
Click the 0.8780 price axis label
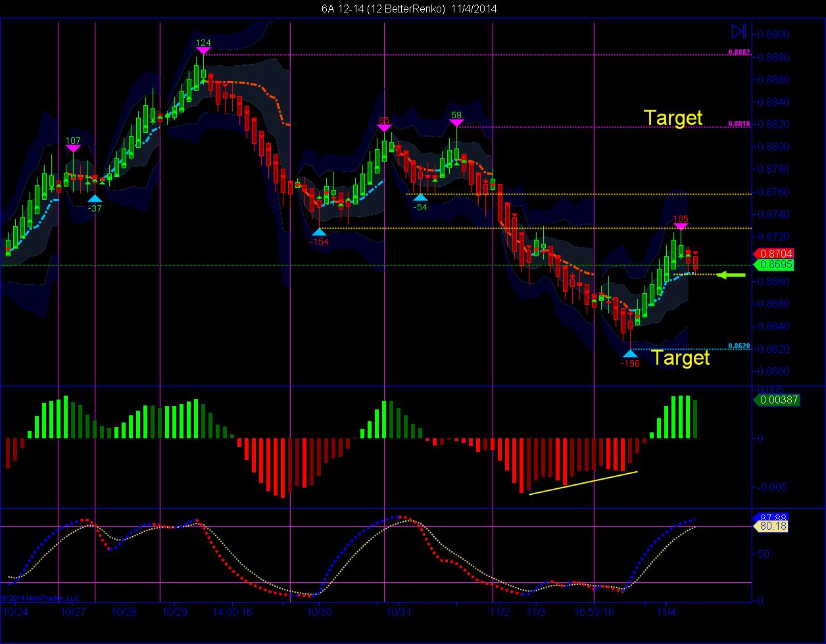click(773, 170)
